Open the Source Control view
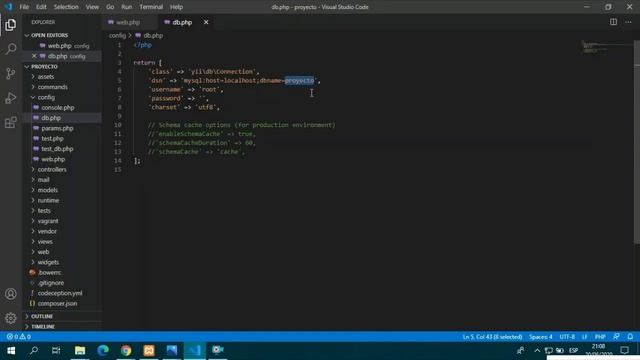This screenshot has width=640, height=360. (11, 73)
